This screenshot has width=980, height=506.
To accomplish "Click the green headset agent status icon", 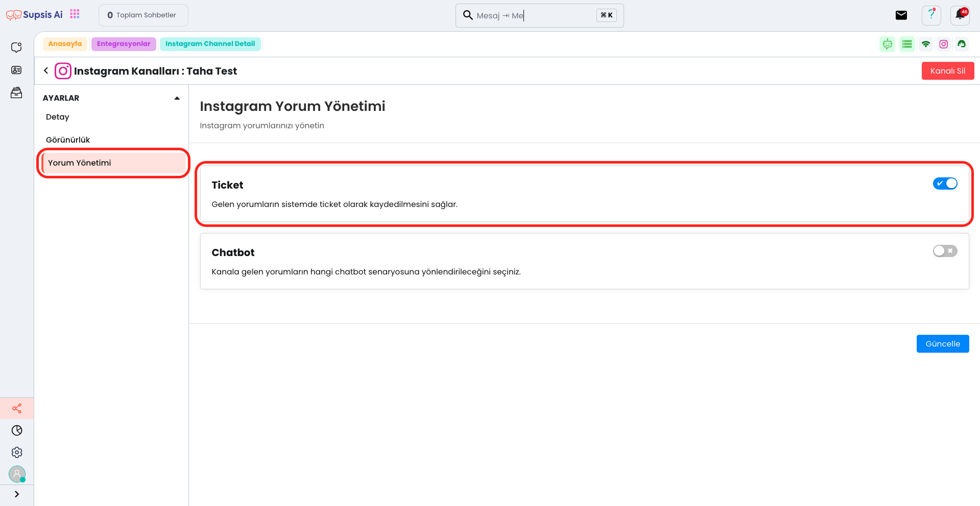I will point(962,44).
